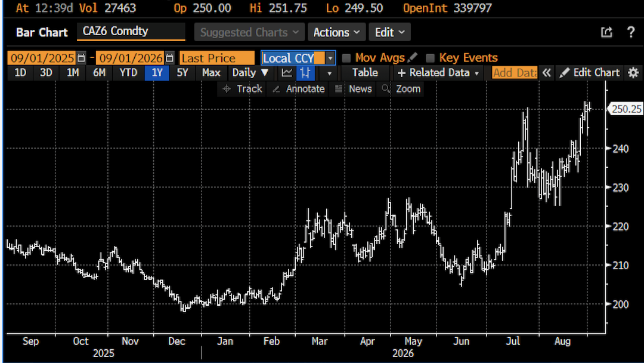Switch to the 5Y time range
This screenshot has height=363, width=644.
click(182, 73)
